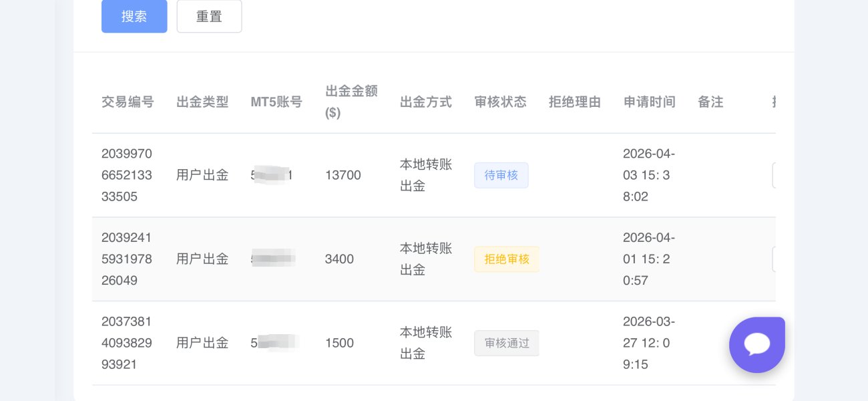Viewport: 868px width, 401px height.
Task: Click the 出金金额 ($) column header
Action: (351, 102)
